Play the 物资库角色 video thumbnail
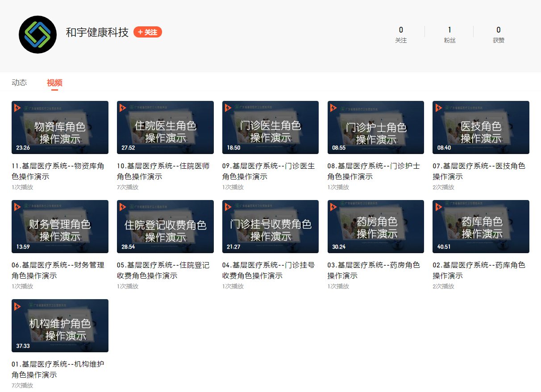Viewport: 541px width, 392px height. (x=60, y=127)
